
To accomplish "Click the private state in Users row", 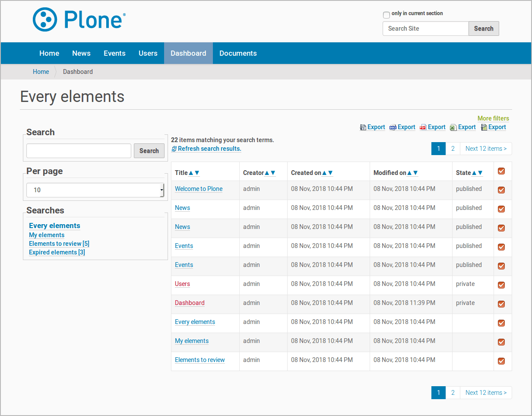I will point(465,284).
